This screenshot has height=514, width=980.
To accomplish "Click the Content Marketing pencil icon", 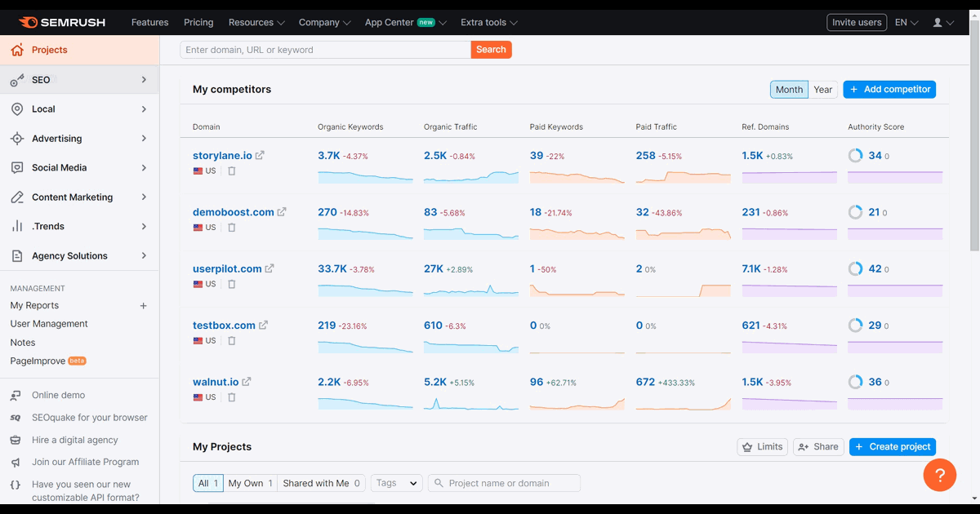I will coord(17,197).
